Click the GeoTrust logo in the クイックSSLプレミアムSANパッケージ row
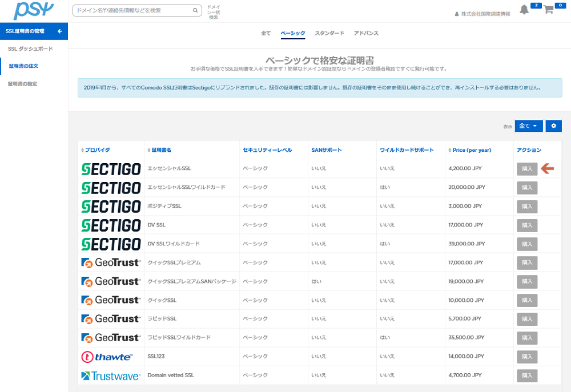 (110, 281)
